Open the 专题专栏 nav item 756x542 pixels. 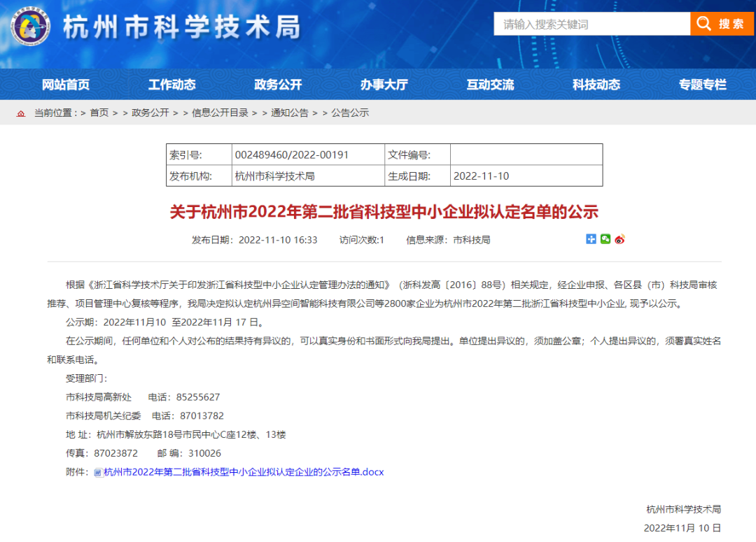703,85
